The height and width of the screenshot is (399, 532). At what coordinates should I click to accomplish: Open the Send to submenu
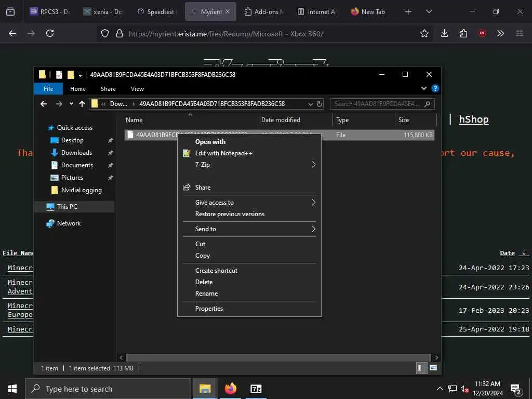pyautogui.click(x=249, y=229)
